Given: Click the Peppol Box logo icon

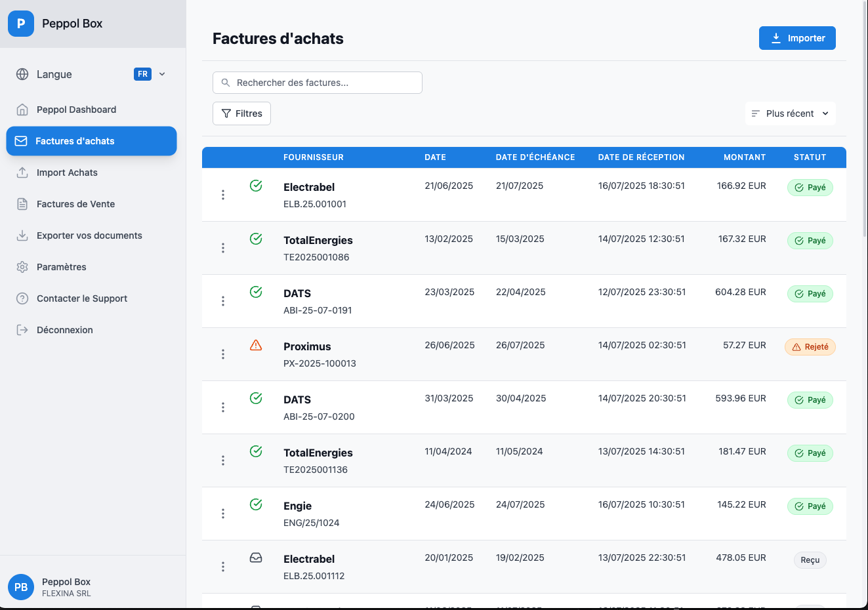Looking at the screenshot, I should 21,24.
